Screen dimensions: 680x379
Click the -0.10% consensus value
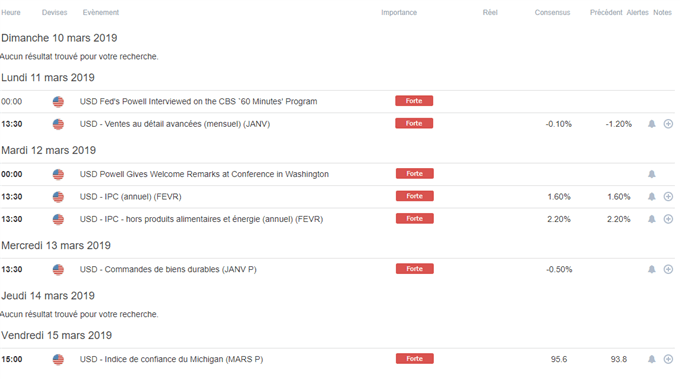pyautogui.click(x=559, y=124)
